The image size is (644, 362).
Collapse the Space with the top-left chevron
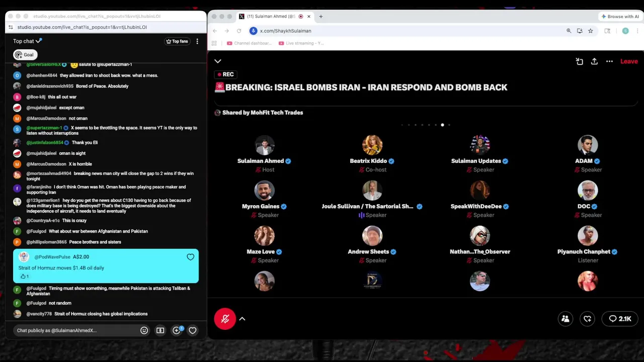(218, 61)
